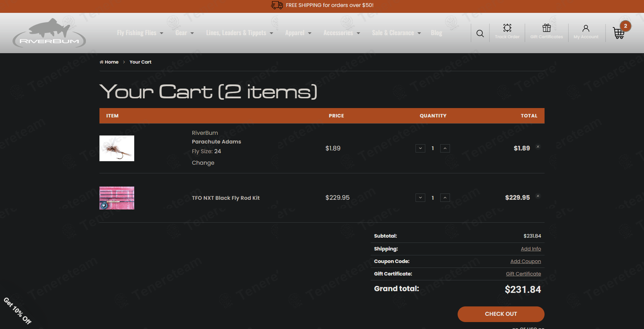
Task: Open the shopping cart icon
Action: coord(619,33)
